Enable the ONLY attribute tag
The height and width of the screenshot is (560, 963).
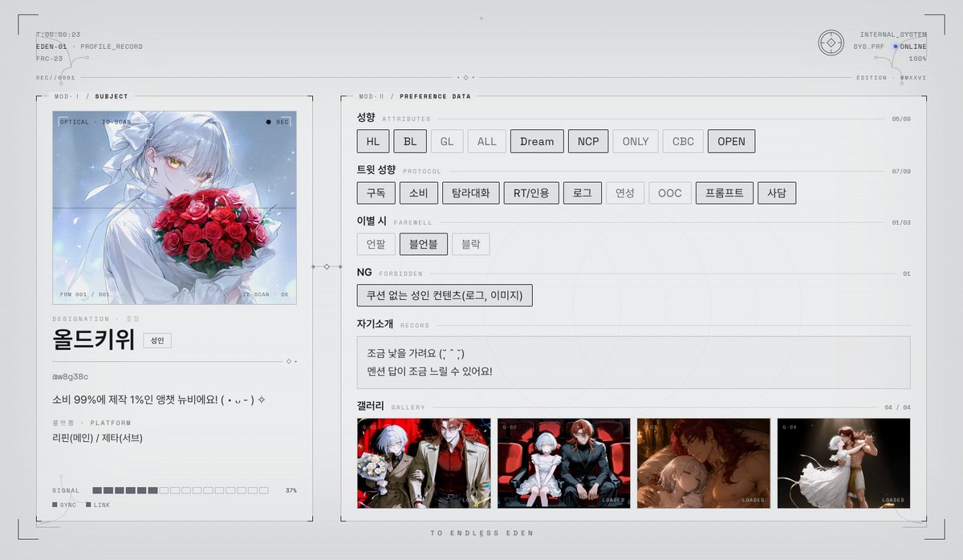[636, 141]
